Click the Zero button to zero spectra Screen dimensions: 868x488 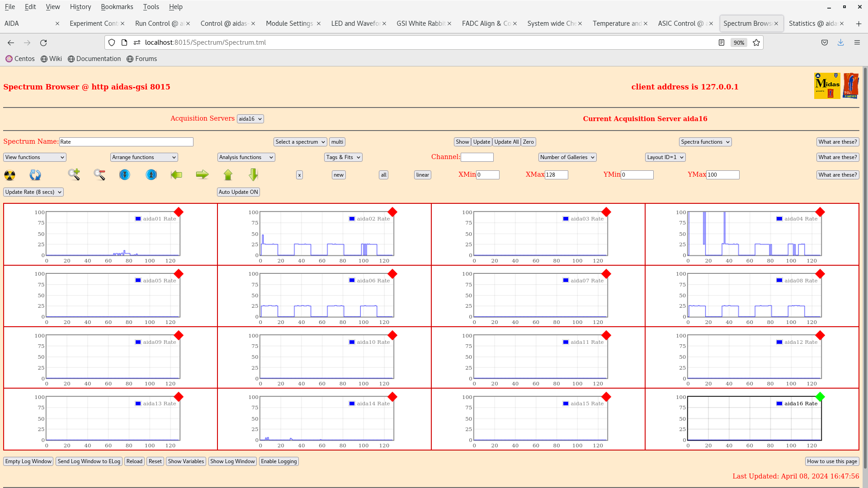tap(528, 141)
